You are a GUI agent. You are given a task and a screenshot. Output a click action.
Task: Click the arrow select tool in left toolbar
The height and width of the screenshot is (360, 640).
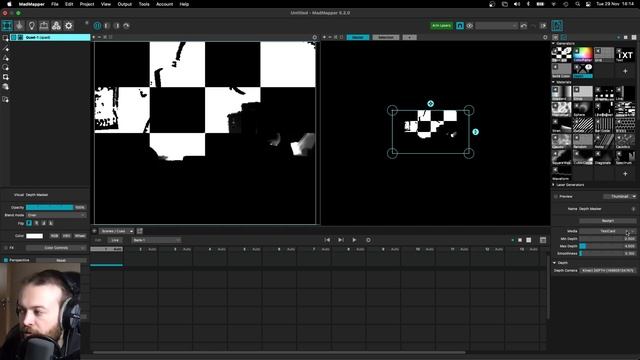point(5,38)
